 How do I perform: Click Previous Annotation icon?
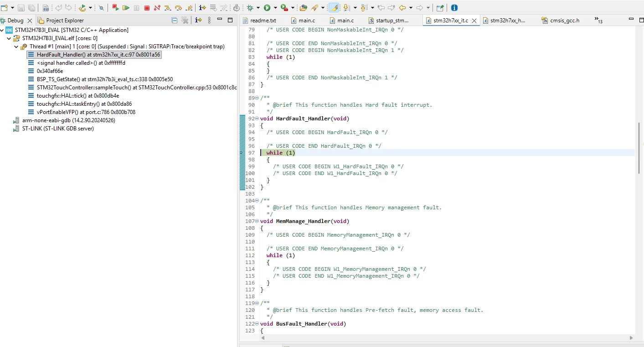[364, 8]
